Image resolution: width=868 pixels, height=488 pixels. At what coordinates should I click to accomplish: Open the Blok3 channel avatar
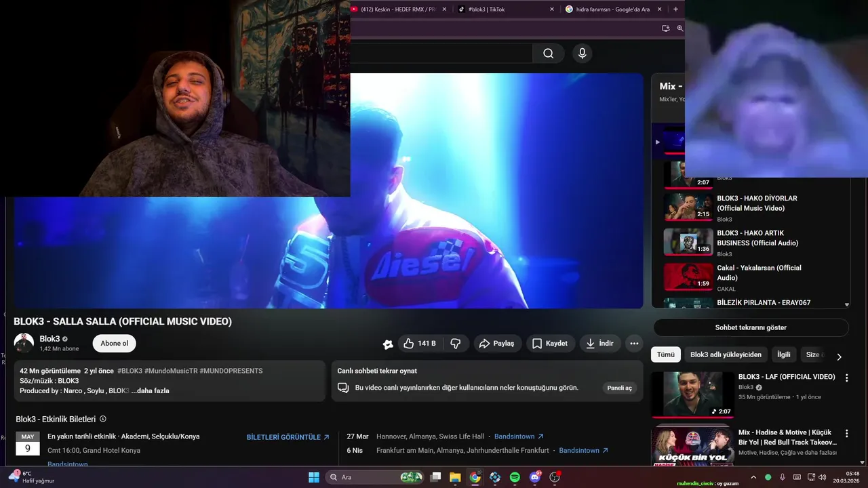(x=24, y=343)
